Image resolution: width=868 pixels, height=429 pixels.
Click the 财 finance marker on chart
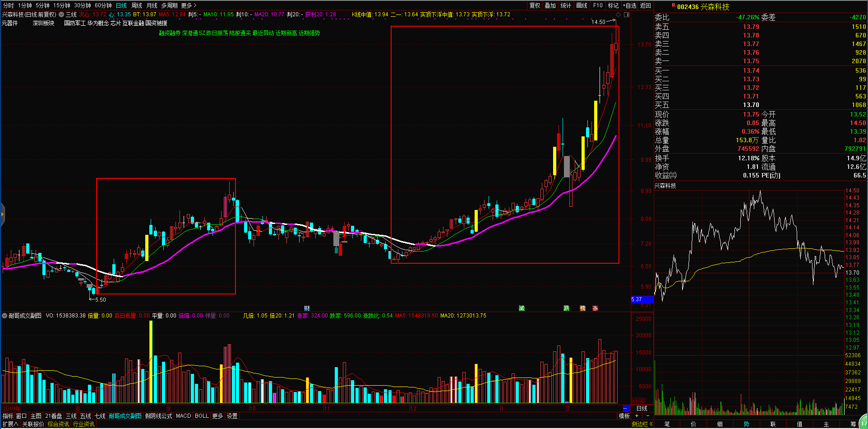pyautogui.click(x=307, y=308)
